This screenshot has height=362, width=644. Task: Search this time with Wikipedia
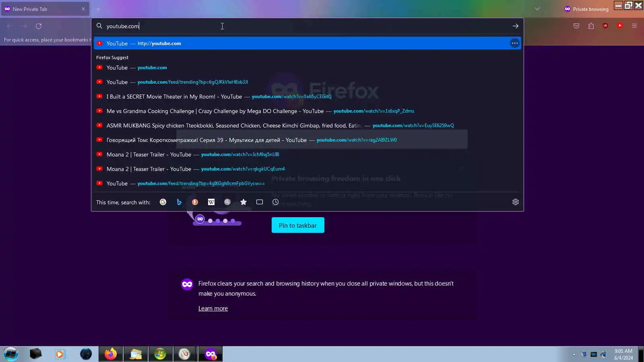click(x=211, y=202)
